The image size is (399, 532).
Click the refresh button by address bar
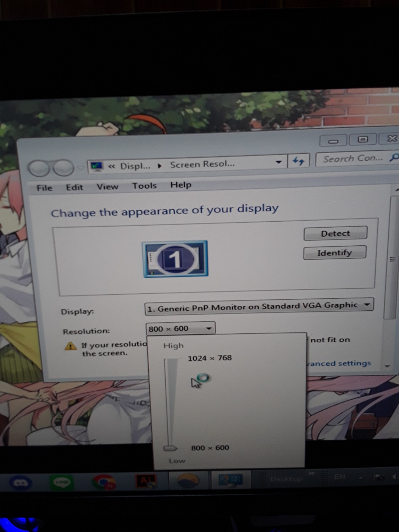[298, 161]
